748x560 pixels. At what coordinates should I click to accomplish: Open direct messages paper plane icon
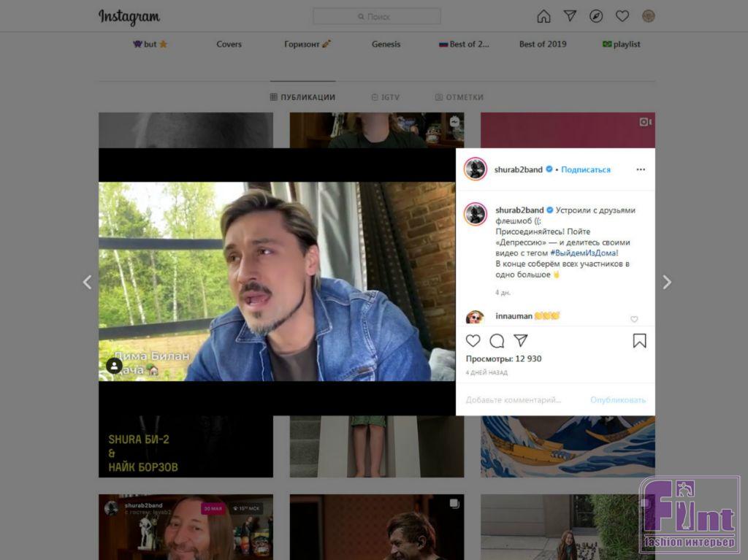coord(570,16)
